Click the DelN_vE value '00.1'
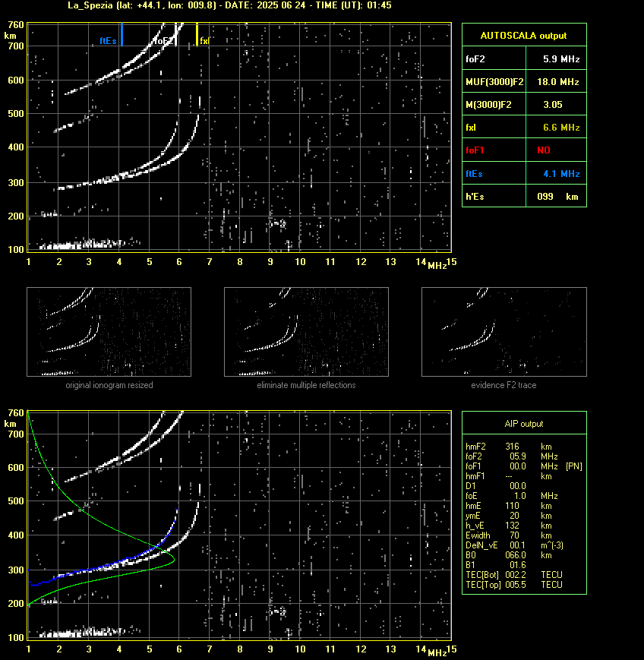644x660 pixels. (518, 545)
